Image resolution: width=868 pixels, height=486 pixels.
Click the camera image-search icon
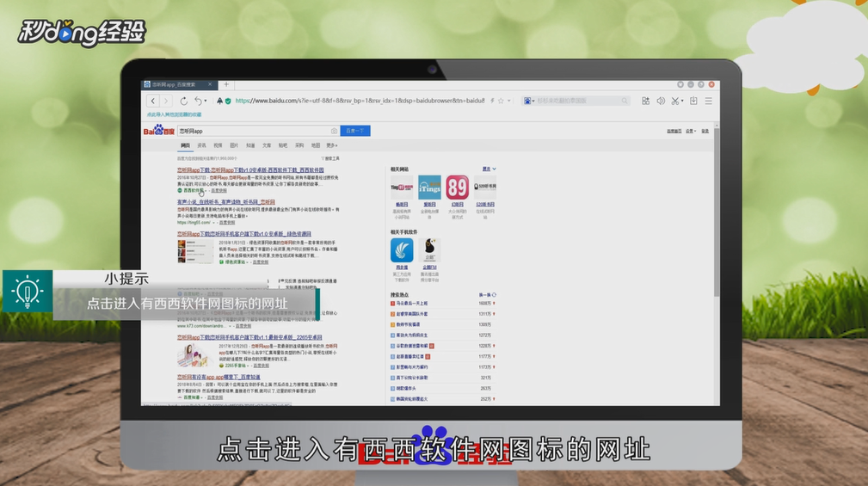pyautogui.click(x=334, y=132)
